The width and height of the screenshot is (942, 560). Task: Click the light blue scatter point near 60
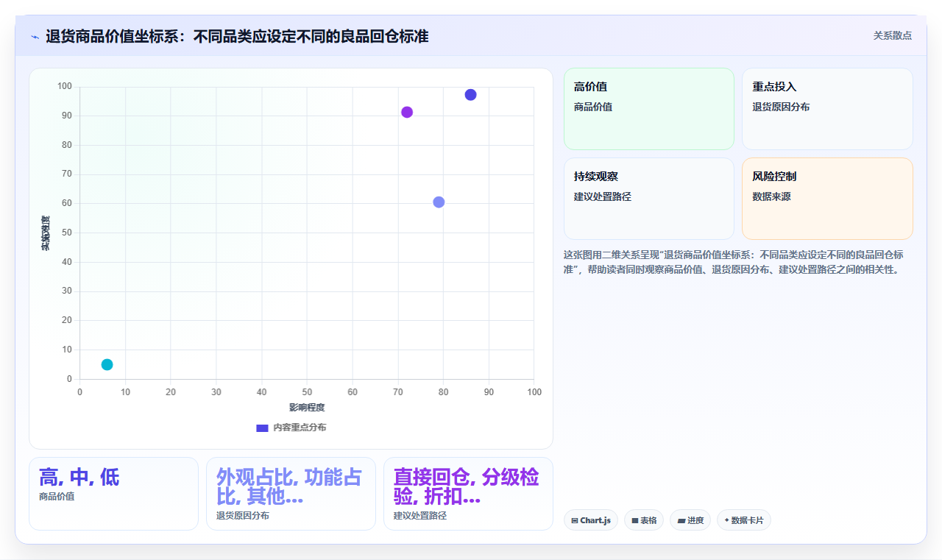coord(439,202)
